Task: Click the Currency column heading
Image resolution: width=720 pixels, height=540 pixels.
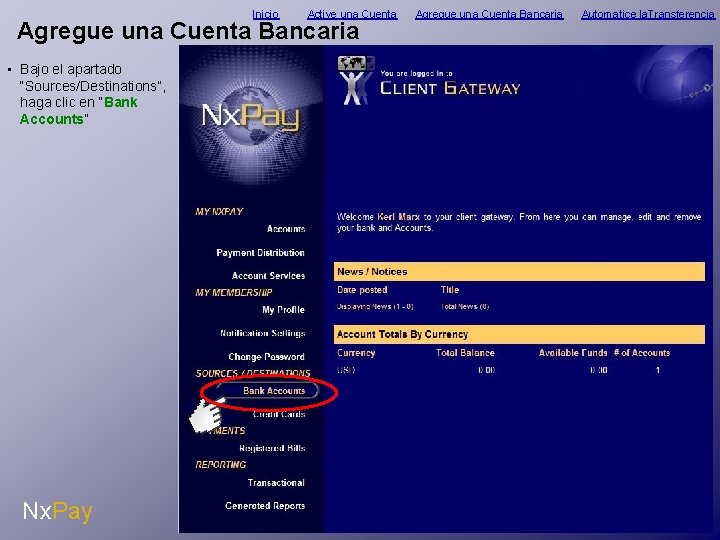Action: [x=356, y=353]
